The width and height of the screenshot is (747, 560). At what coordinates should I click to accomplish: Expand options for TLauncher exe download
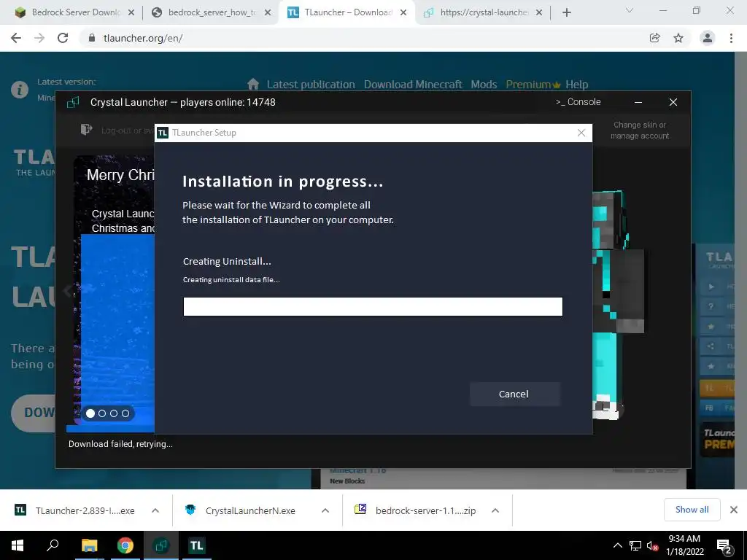tap(155, 510)
